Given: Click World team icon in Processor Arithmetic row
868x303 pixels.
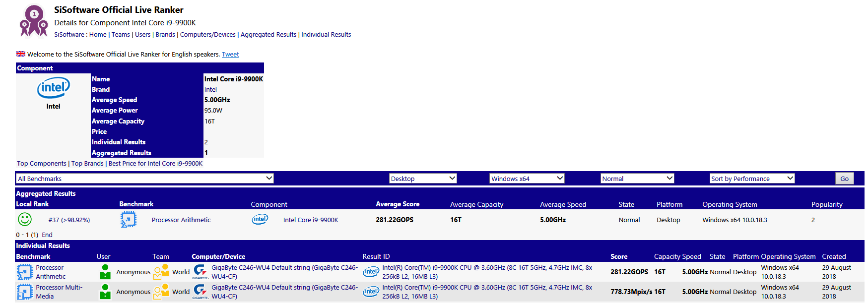Looking at the screenshot, I should [161, 272].
